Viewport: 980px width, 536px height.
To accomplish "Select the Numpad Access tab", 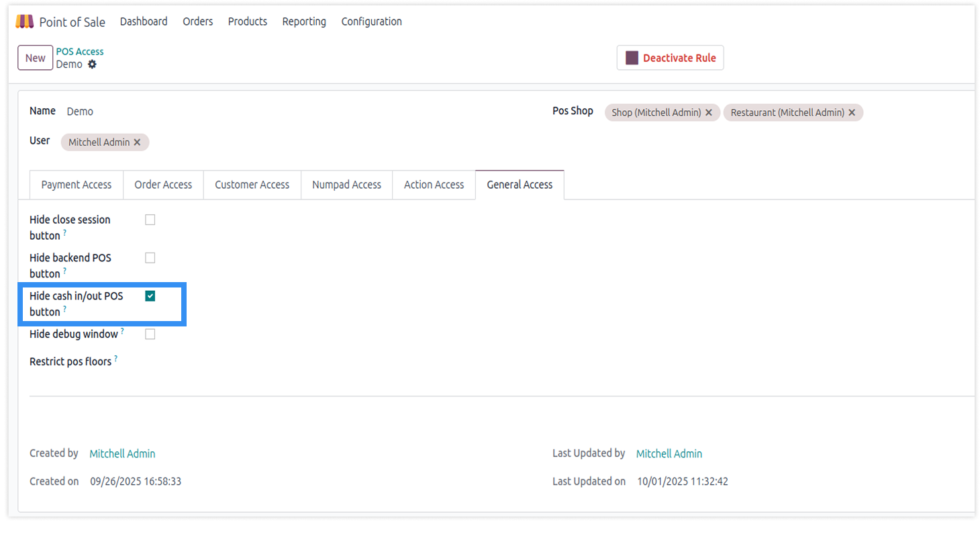I will [346, 185].
